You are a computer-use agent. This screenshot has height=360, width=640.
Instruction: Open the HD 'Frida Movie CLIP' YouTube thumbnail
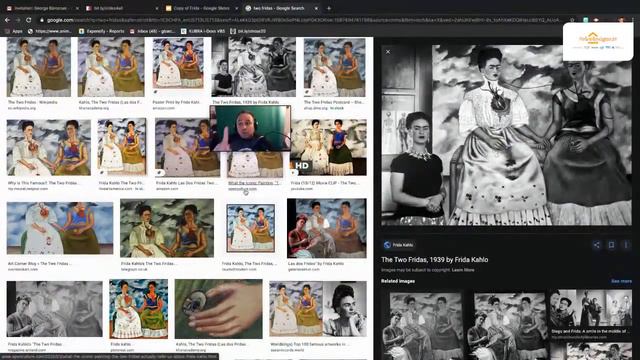point(329,147)
